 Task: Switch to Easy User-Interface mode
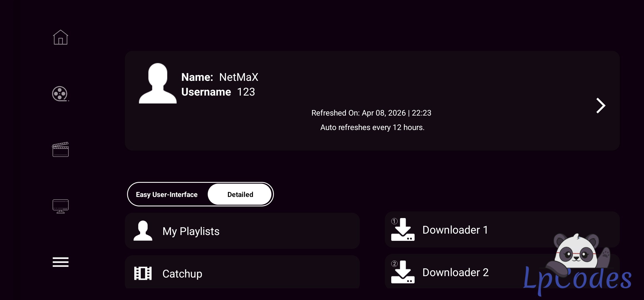[167, 194]
